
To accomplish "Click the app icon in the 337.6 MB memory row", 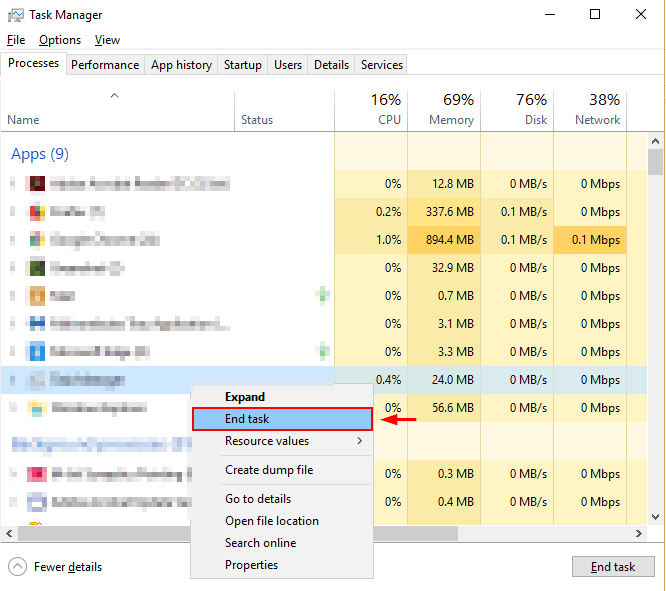I will point(37,212).
